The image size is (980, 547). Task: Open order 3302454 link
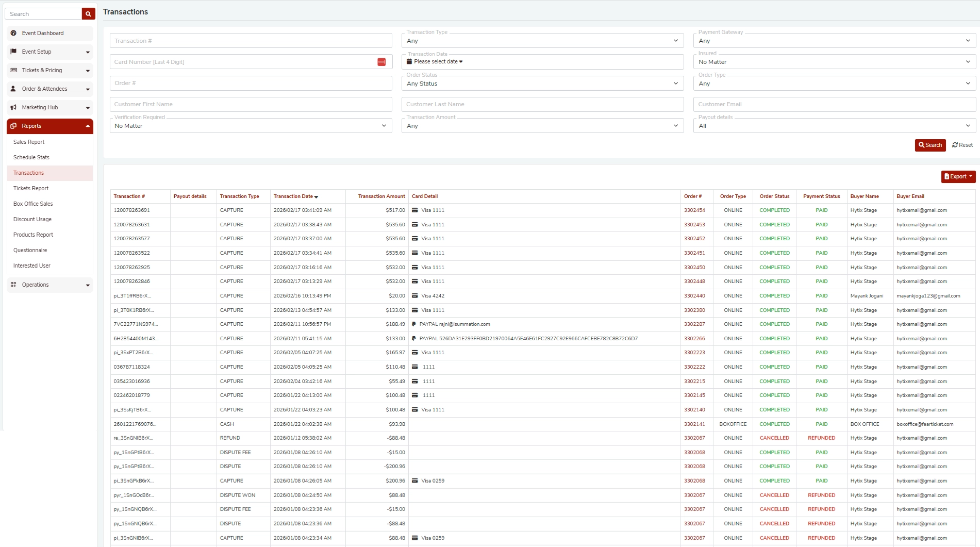694,210
